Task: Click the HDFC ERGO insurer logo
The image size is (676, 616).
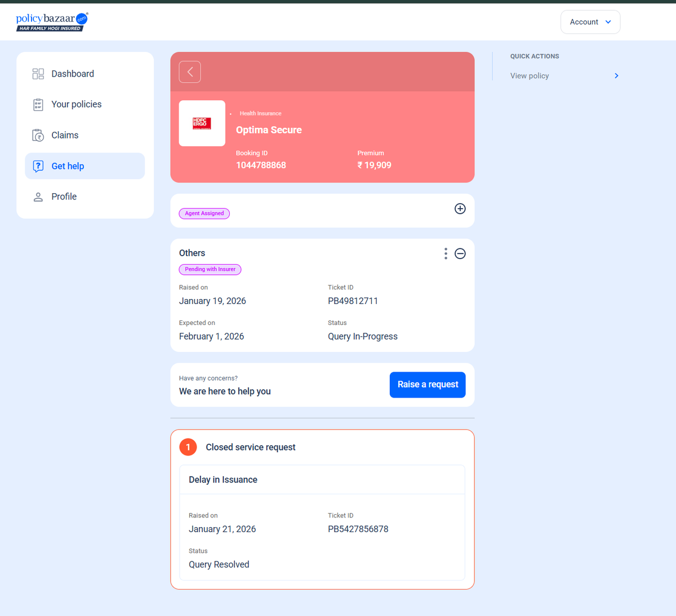Action: (x=202, y=123)
